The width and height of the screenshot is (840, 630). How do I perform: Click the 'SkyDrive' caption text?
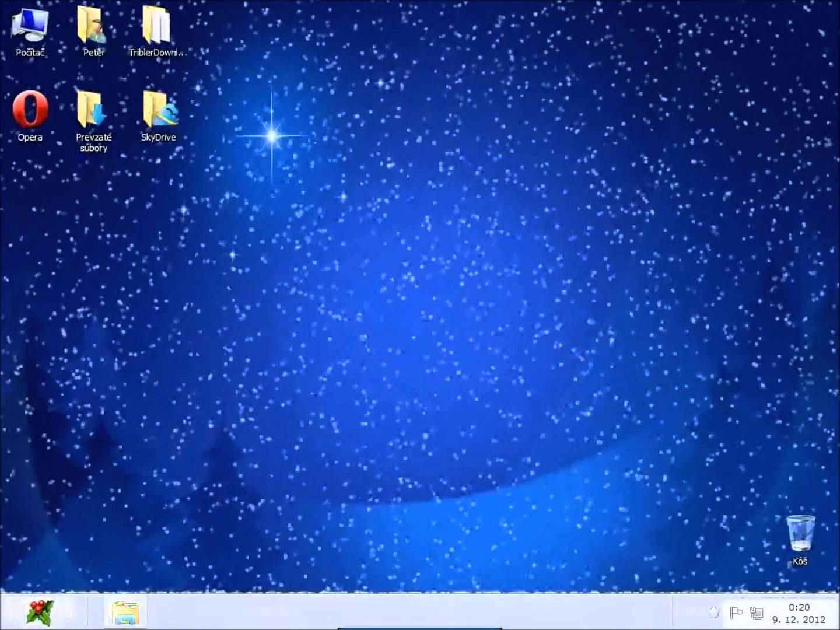pos(159,138)
